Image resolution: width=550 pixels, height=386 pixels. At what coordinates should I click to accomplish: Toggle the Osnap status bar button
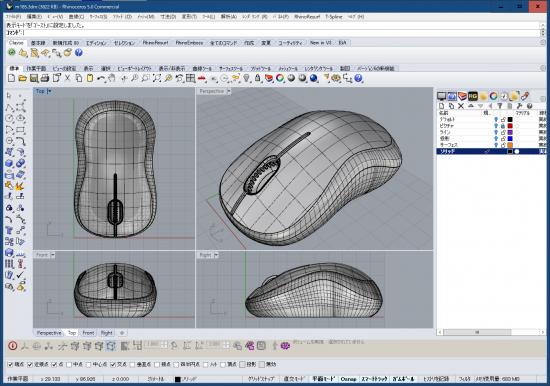point(348,379)
